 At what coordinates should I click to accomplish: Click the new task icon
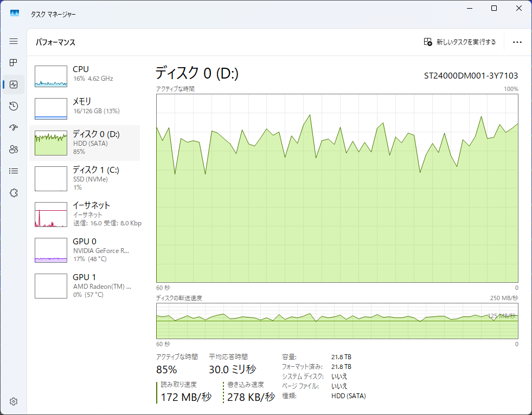[428, 42]
